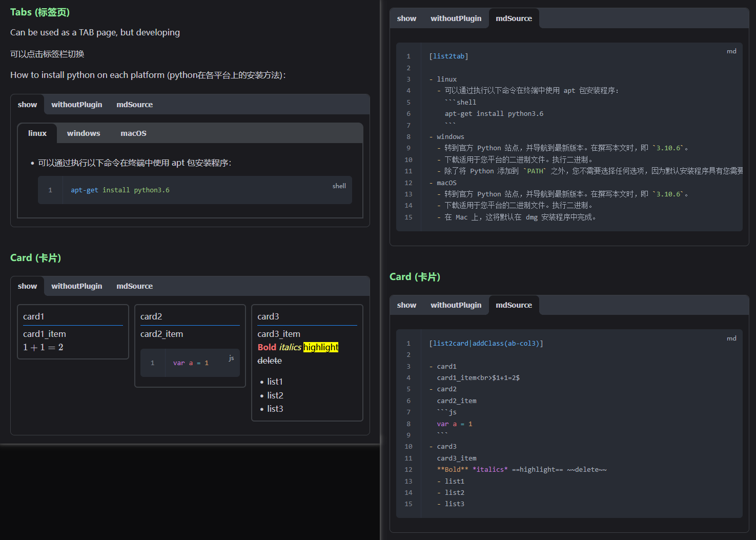
Task: Open mdSource tab above the linux/windows/macOS tabs
Action: 134,105
